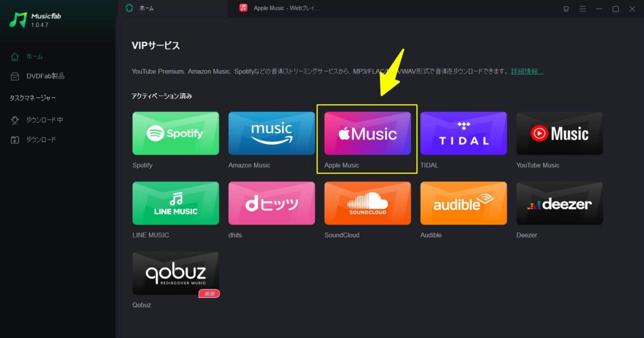This screenshot has width=644, height=338.
Task: Open the TIDAL service tile
Action: pyautogui.click(x=464, y=134)
